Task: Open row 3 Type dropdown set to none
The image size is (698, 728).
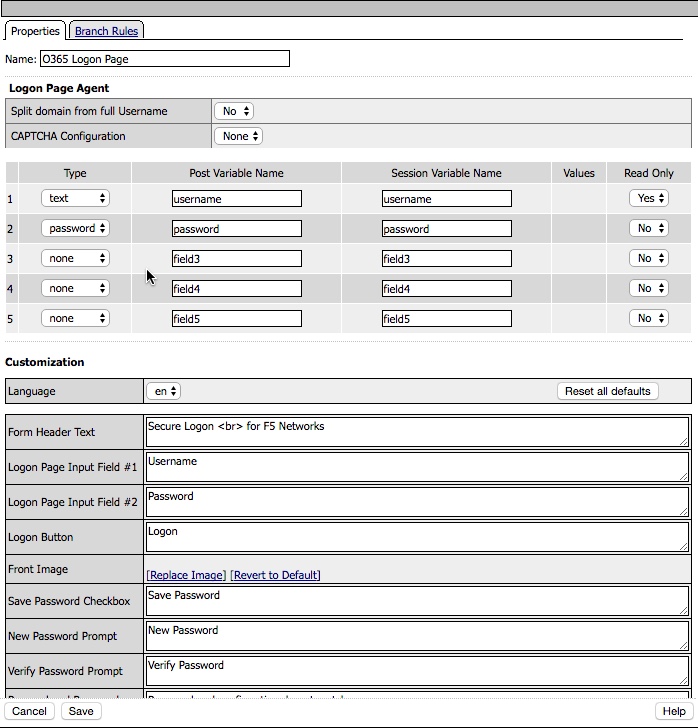Action: [x=75, y=259]
